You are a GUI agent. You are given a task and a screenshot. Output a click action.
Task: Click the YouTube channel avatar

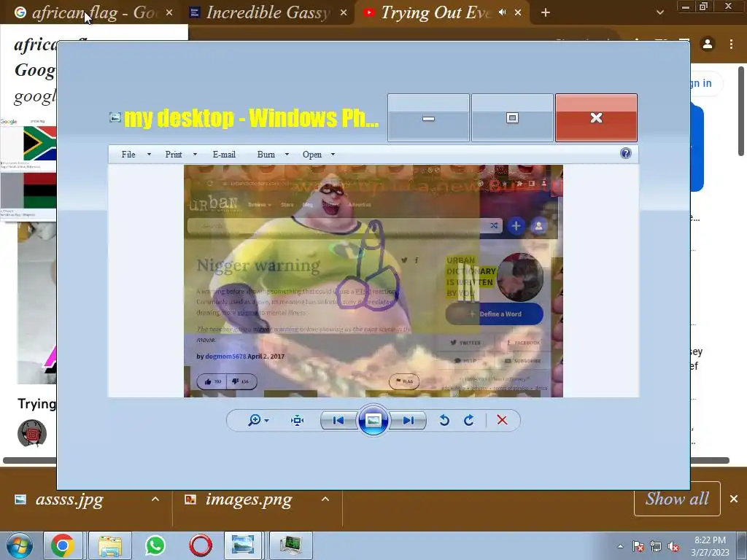[x=32, y=433]
